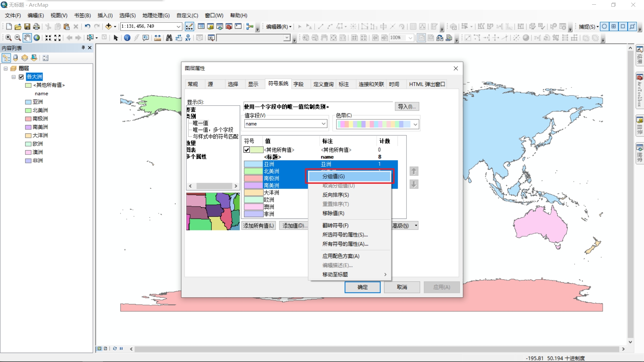644x362 pixels.
Task: Toggle the 各大洲 layer visibility checkbox
Action: (x=21, y=77)
